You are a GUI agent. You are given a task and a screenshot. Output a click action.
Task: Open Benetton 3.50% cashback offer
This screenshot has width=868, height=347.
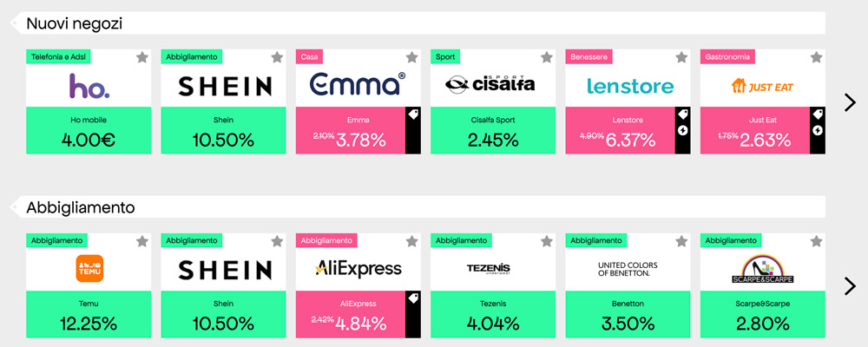(628, 314)
